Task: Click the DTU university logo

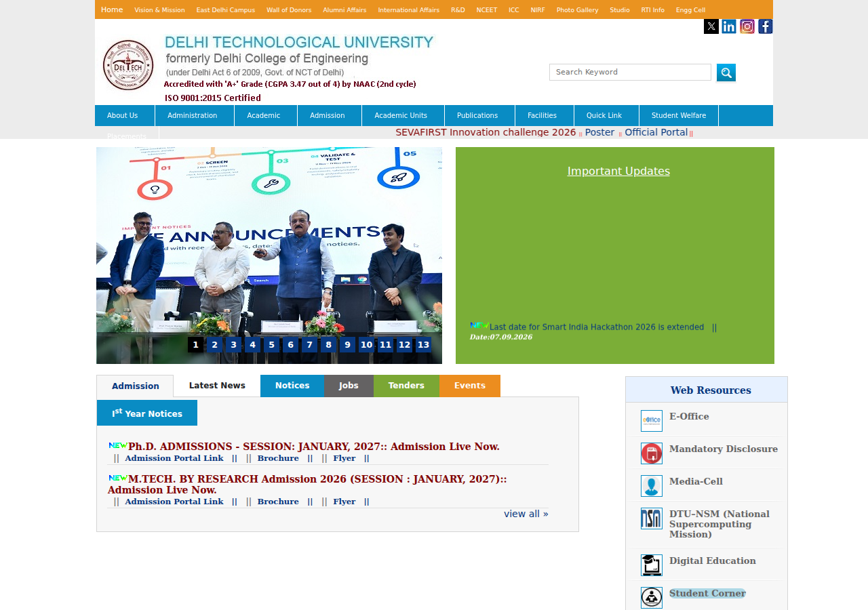Action: [x=128, y=65]
